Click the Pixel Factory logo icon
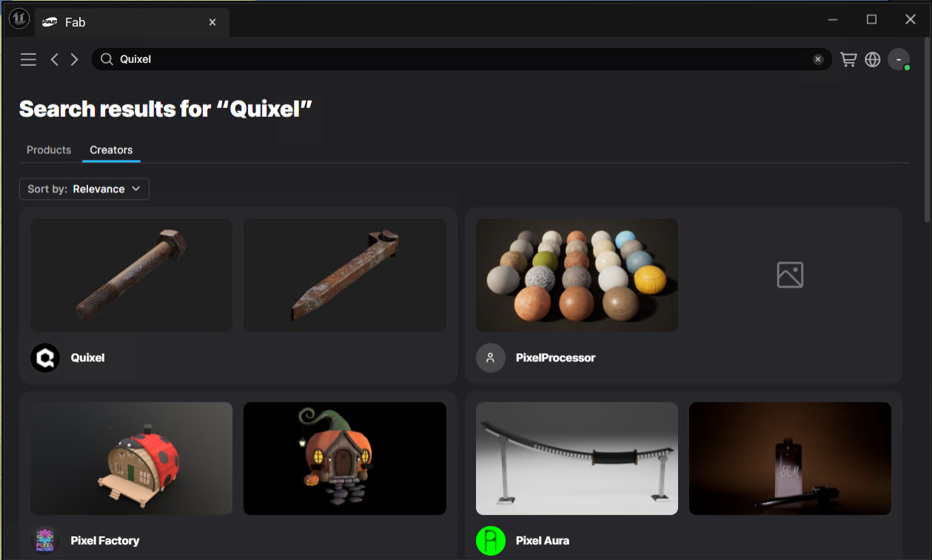This screenshot has height=560, width=932. pos(45,541)
